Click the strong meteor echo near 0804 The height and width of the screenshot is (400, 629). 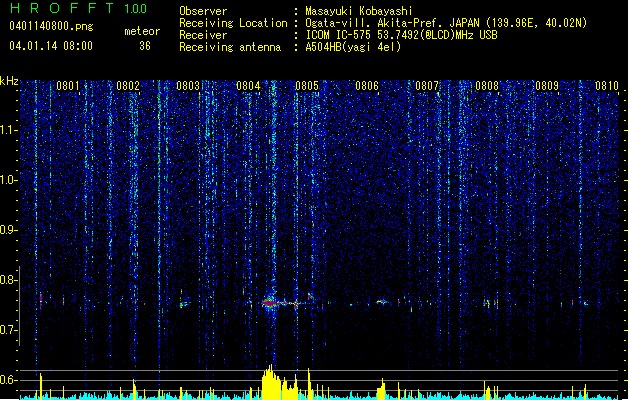(271, 303)
